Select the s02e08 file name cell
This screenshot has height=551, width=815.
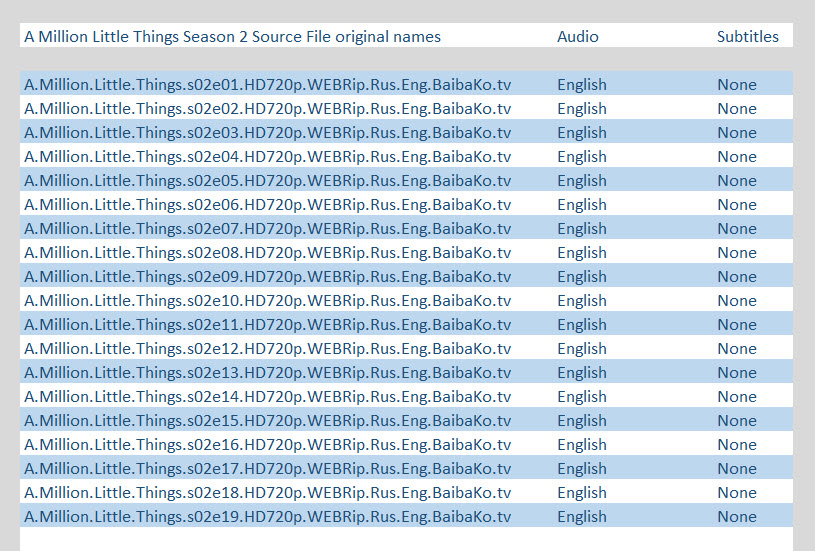[x=268, y=252]
